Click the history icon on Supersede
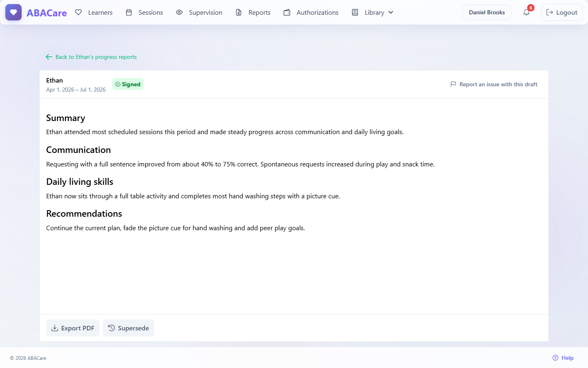This screenshot has height=368, width=588. (x=111, y=328)
